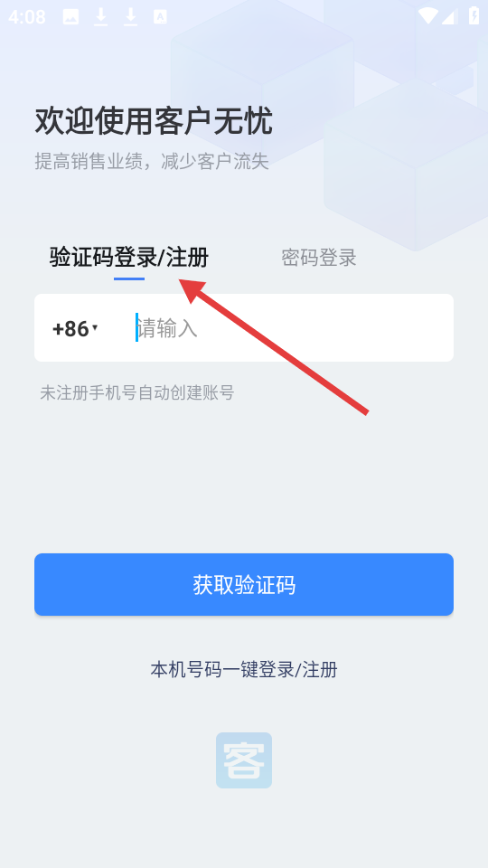This screenshot has height=868, width=488.
Task: Tap the cellular signal strength icon
Action: (449, 16)
